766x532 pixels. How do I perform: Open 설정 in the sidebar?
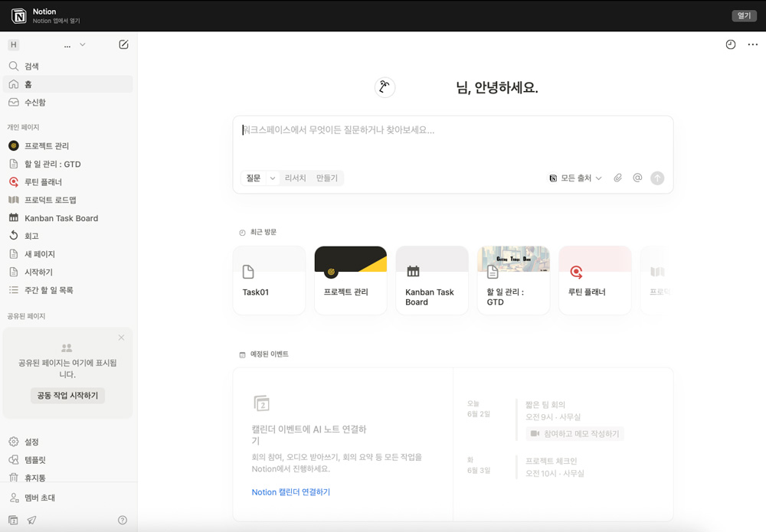pyautogui.click(x=68, y=442)
